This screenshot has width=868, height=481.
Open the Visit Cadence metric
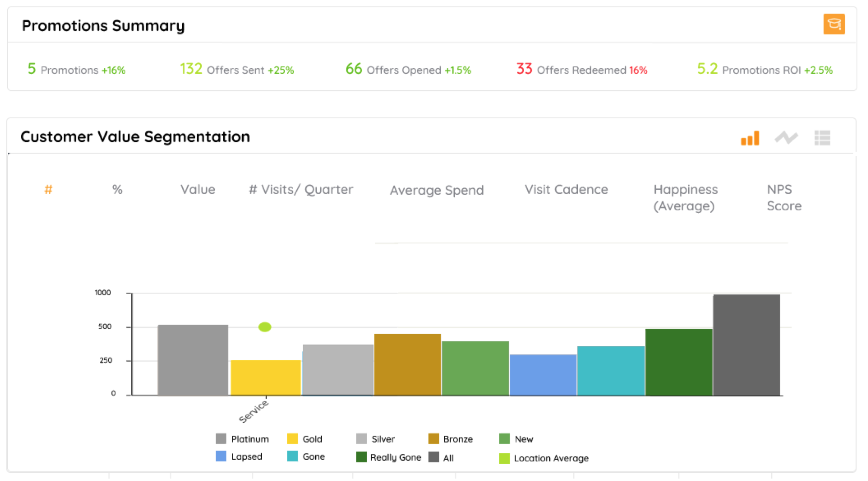pyautogui.click(x=566, y=190)
